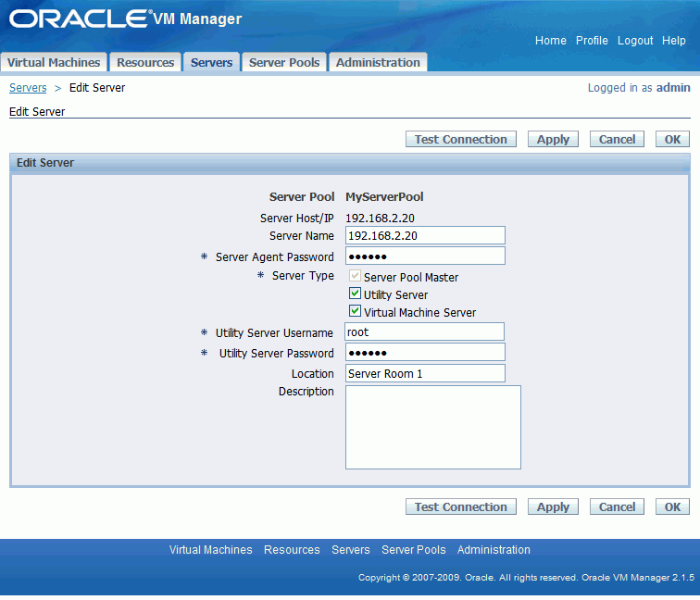Click footer Virtual Machines link
The width and height of the screenshot is (700, 600).
pyautogui.click(x=211, y=550)
